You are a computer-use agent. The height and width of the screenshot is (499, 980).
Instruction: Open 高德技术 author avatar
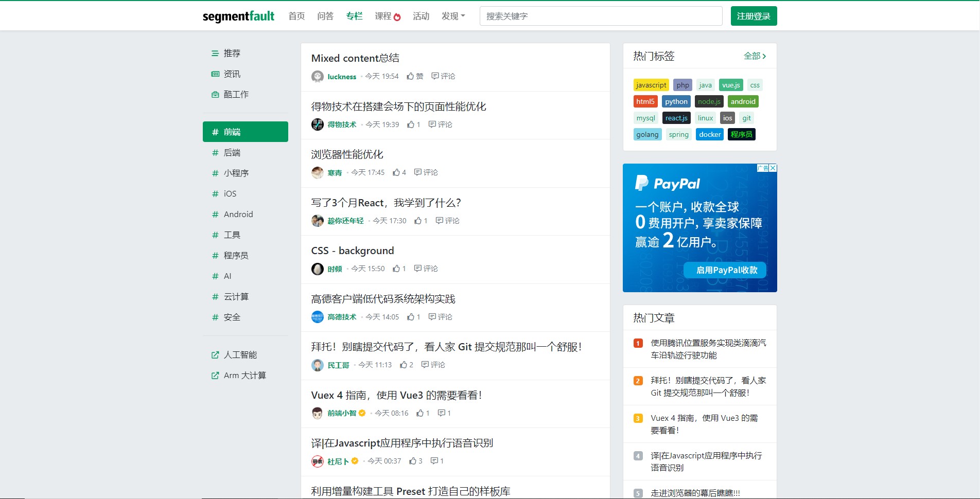[318, 317]
